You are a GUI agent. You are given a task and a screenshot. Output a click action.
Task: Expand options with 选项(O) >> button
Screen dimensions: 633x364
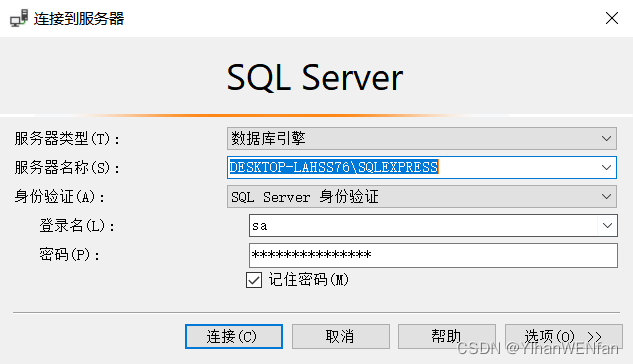[564, 337]
